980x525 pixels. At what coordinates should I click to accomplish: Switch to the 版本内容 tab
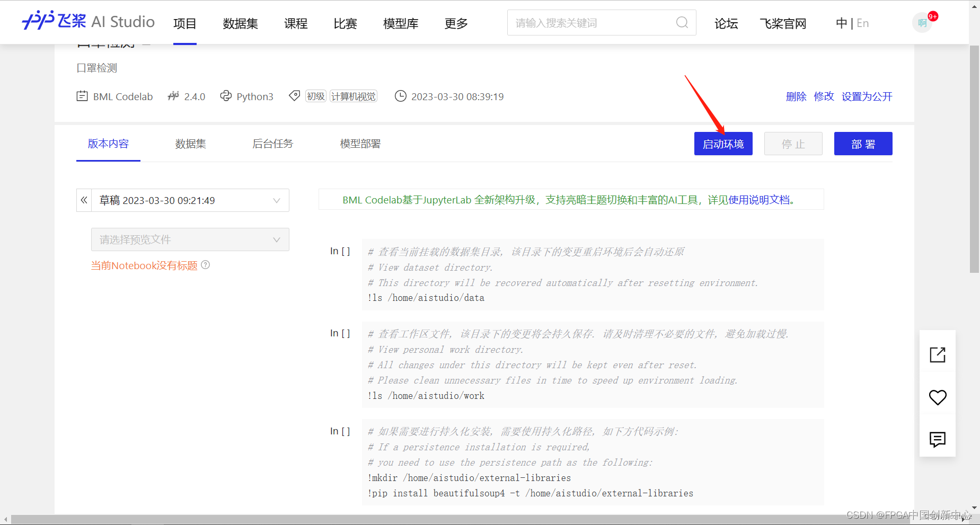[108, 144]
